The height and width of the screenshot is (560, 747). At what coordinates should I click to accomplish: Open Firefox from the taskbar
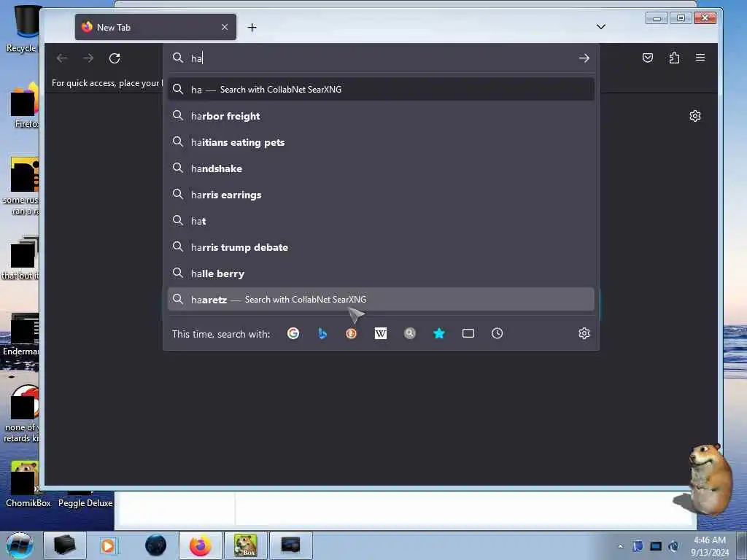[200, 545]
